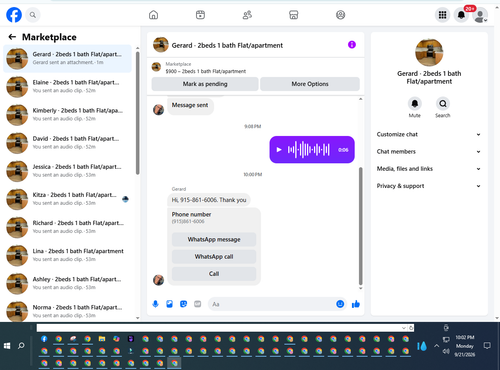
Task: Click Mark as pending button
Action: 205,84
